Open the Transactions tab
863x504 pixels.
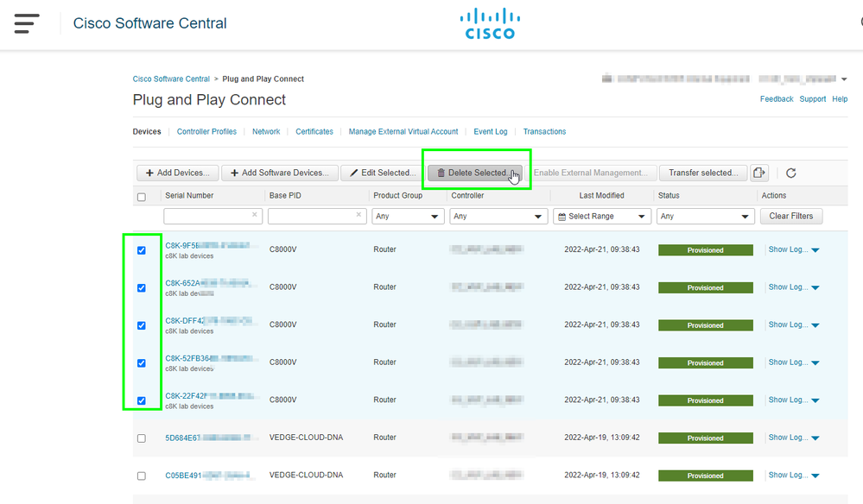(x=544, y=131)
